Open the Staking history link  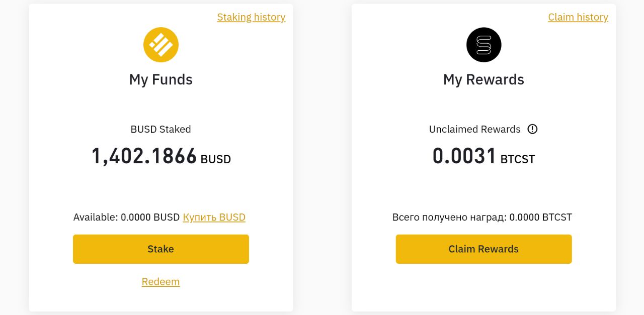click(251, 17)
